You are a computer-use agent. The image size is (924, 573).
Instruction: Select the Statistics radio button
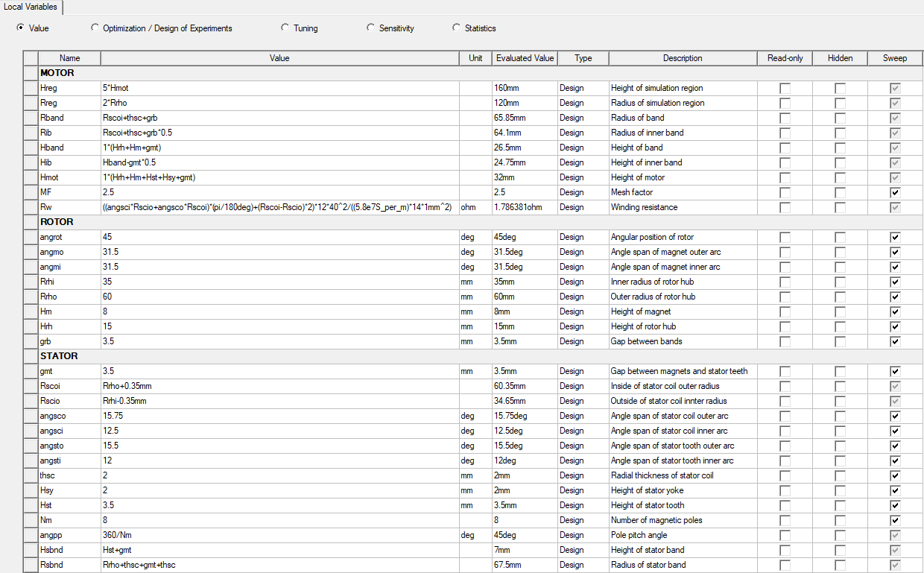tap(457, 28)
